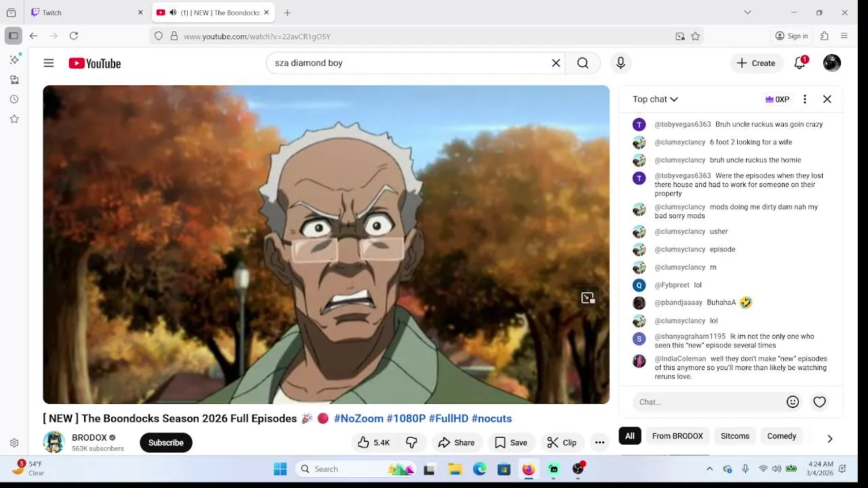Open sidebar settings gear
868x488 pixels.
(x=14, y=443)
